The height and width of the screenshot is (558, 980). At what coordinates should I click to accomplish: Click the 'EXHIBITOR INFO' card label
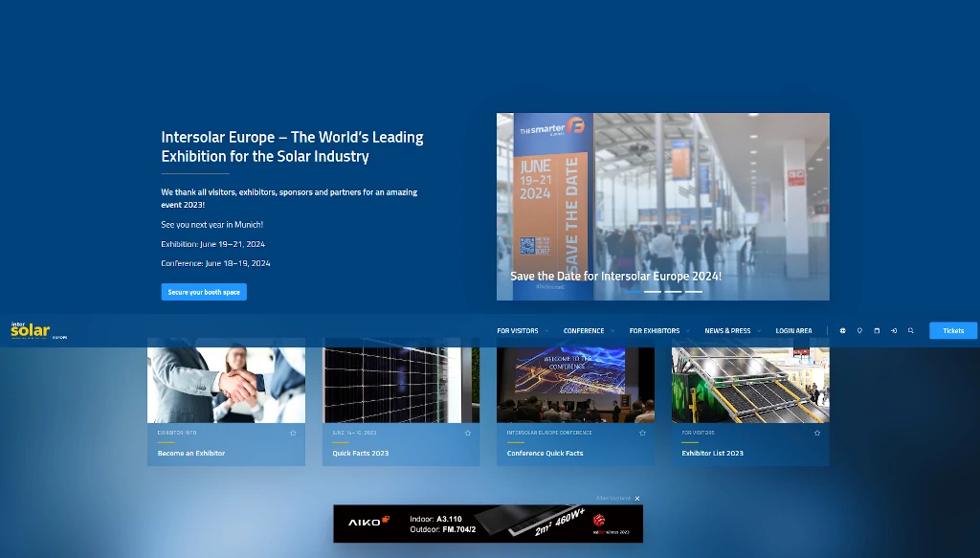click(x=177, y=433)
